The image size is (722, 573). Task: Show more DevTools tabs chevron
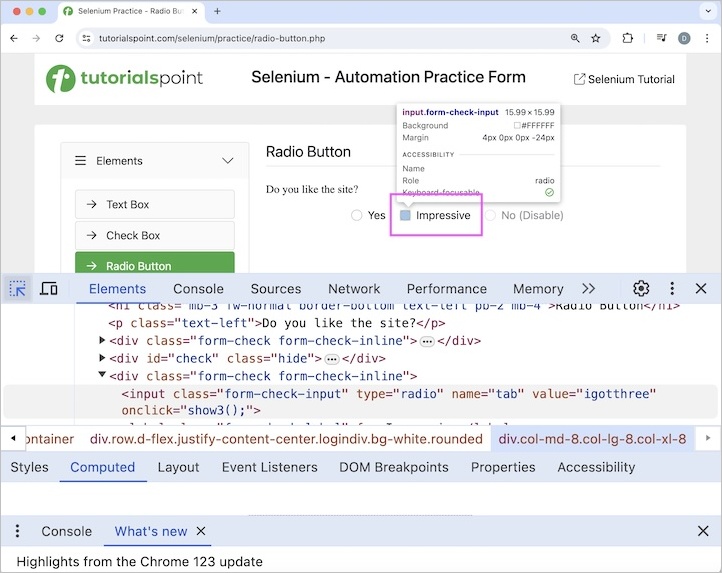588,289
